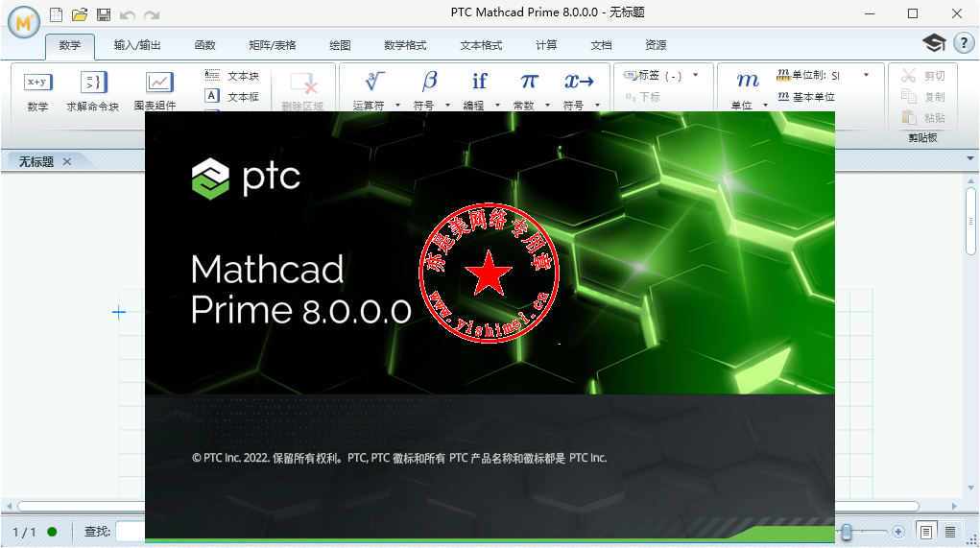Screen dimensions: 980x548
Task: Click the operators cube-root icon
Action: click(373, 82)
